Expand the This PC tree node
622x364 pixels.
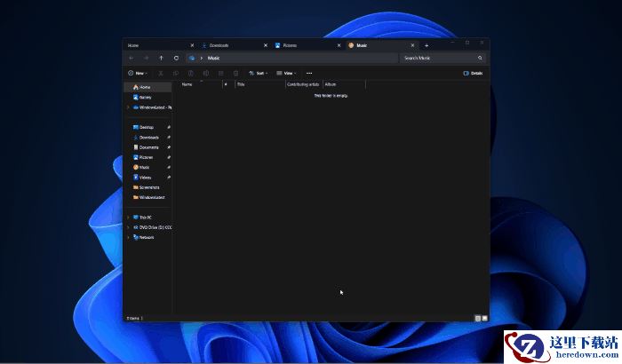pyautogui.click(x=128, y=218)
